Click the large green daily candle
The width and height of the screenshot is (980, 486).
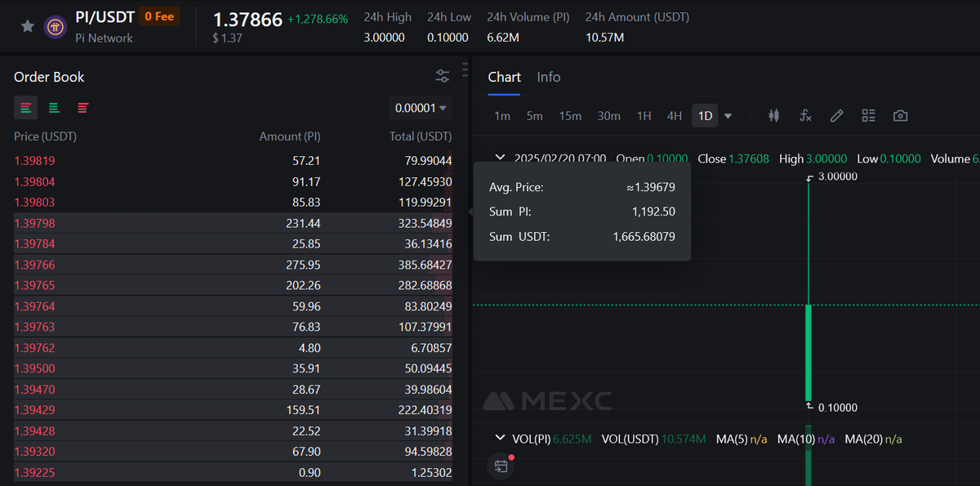[x=808, y=353]
